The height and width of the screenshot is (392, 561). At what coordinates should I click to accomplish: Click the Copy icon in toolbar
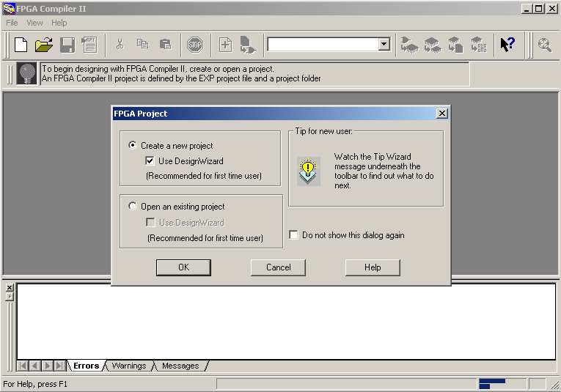point(142,44)
